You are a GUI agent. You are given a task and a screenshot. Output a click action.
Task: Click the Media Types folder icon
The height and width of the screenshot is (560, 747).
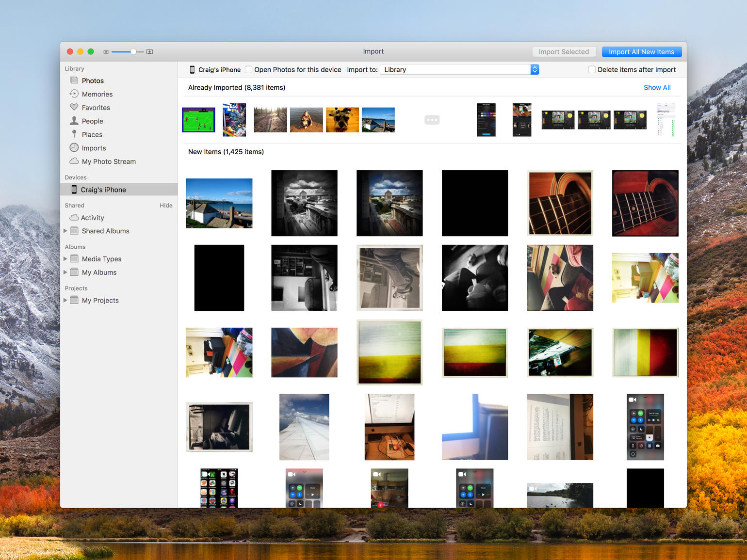click(x=74, y=258)
